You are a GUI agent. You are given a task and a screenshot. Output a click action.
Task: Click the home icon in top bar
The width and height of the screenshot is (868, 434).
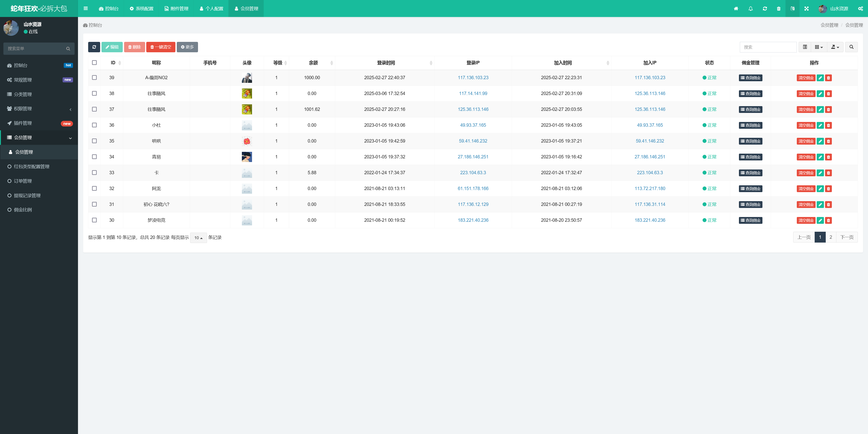pyautogui.click(x=736, y=8)
